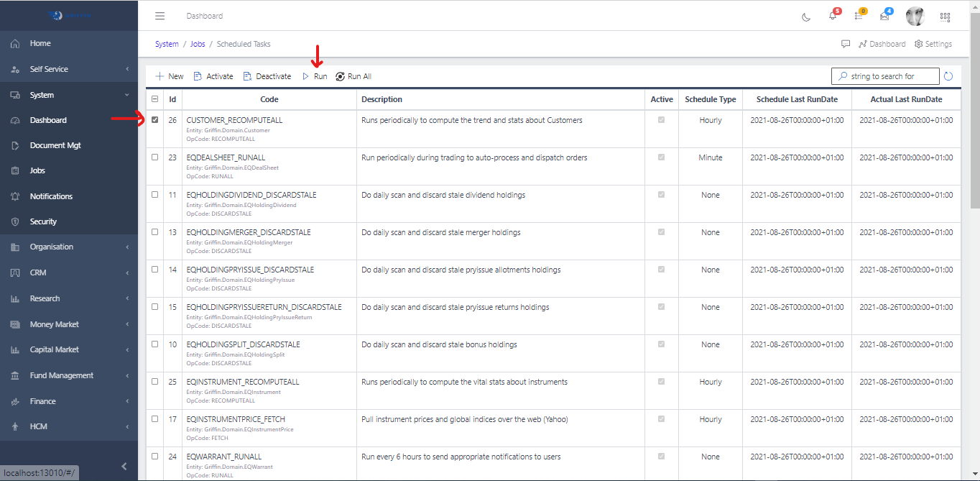Open the mail envelope icon
The image size is (980, 481).
click(884, 16)
